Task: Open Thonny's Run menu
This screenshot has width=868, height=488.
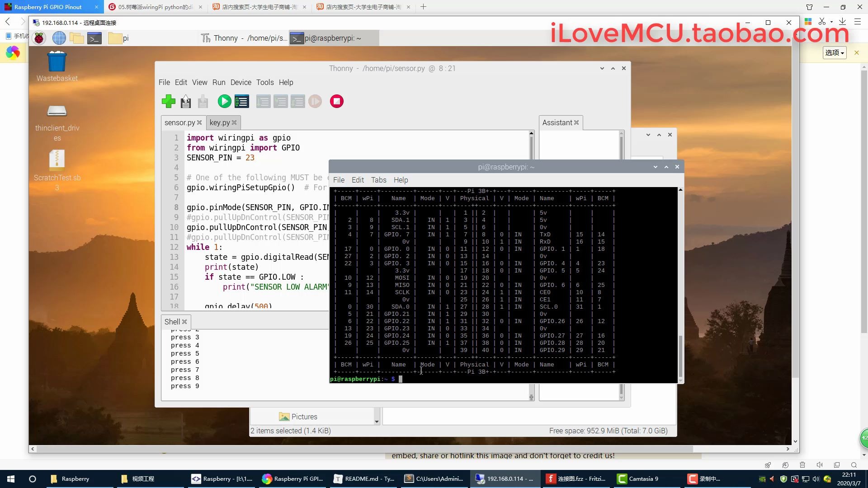Action: pyautogui.click(x=219, y=82)
